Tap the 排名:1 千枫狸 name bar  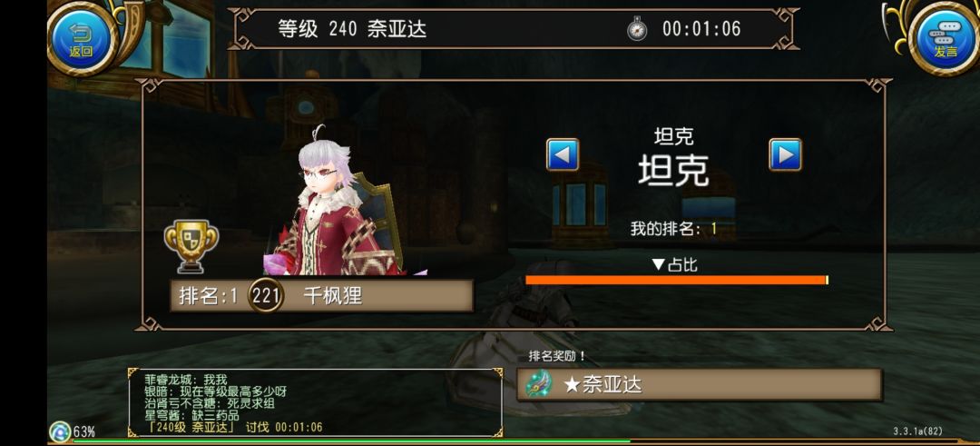[322, 295]
